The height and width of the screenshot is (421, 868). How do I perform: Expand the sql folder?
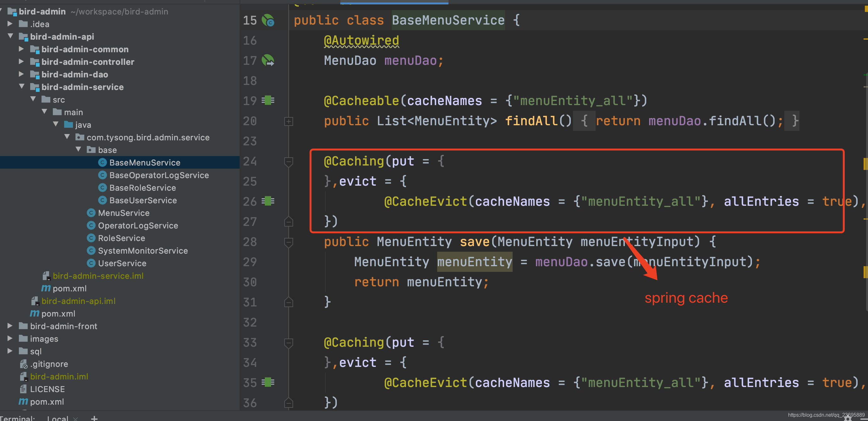pos(10,351)
